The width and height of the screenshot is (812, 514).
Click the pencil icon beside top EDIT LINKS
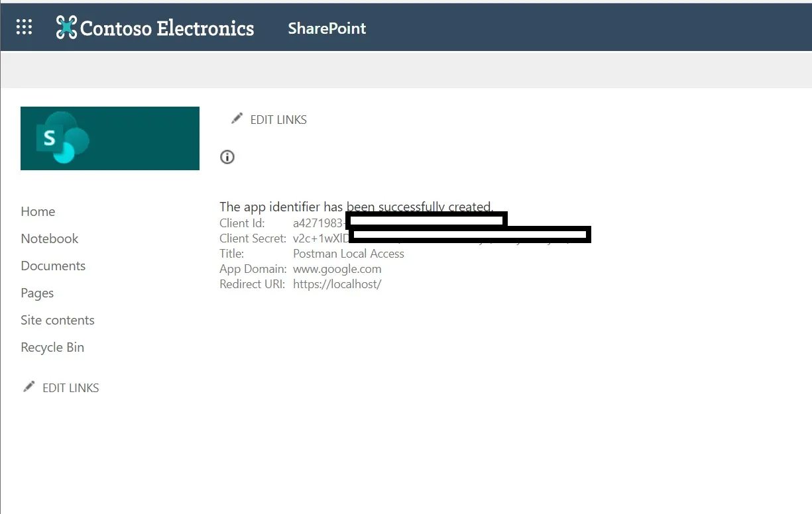pyautogui.click(x=237, y=118)
